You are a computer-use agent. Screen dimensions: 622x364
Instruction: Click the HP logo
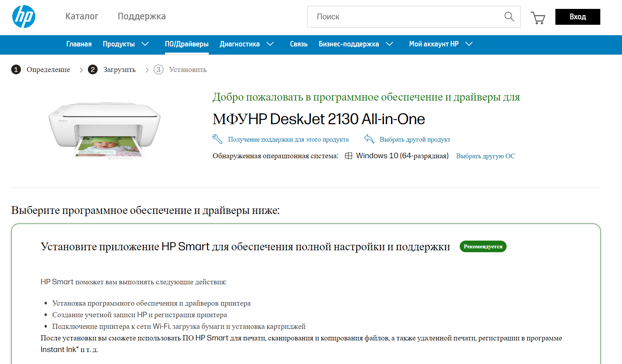[24, 17]
